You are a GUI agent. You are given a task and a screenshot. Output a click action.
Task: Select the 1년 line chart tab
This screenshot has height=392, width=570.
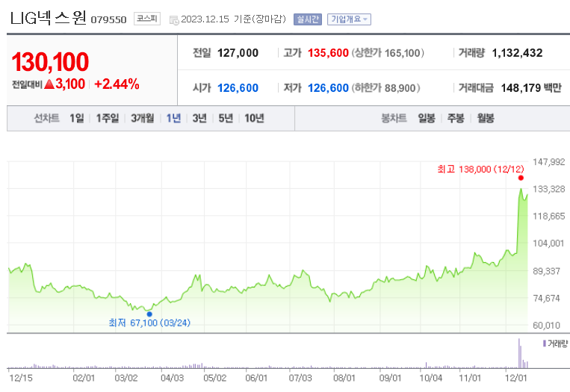point(173,118)
